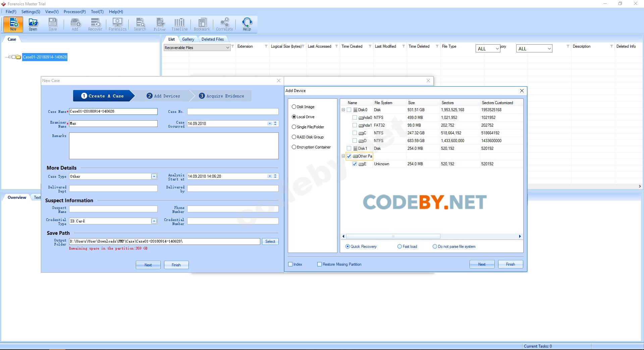Open the Forensics tool icon
Viewport: 644px width, 350px height.
(117, 24)
